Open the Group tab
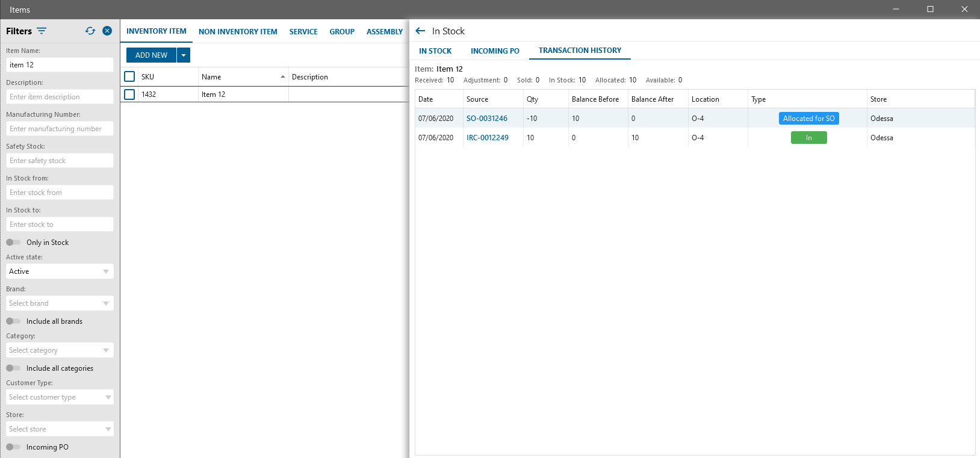Screen dimensions: 980x458 point(342,31)
